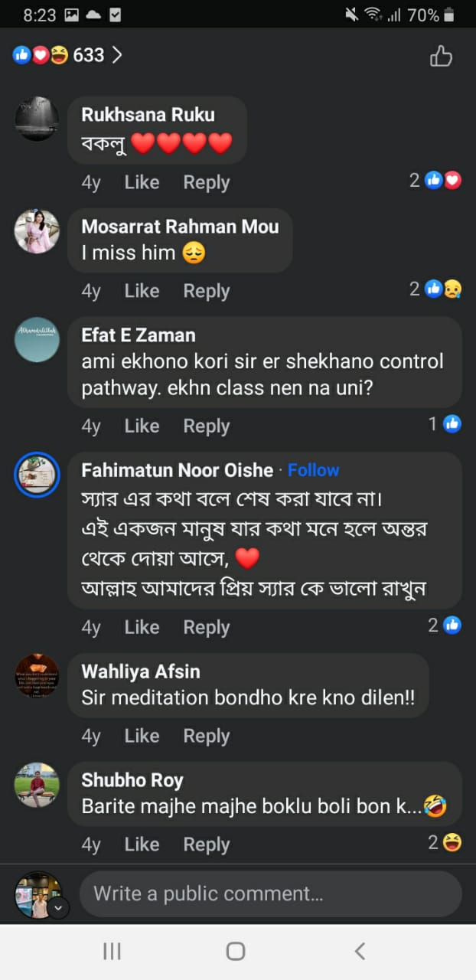Like Efat E Zaman's comment
The height and width of the screenshot is (980, 476).
(142, 426)
